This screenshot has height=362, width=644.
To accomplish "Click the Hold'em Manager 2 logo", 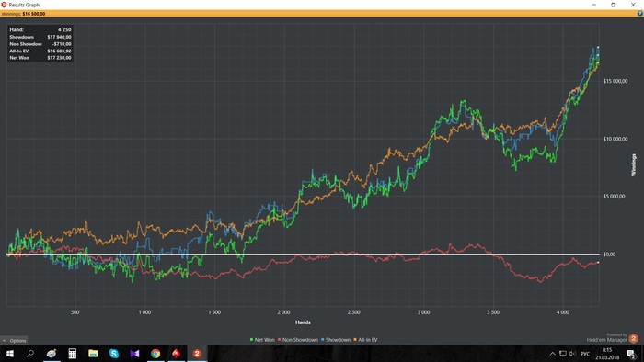I will 633,339.
